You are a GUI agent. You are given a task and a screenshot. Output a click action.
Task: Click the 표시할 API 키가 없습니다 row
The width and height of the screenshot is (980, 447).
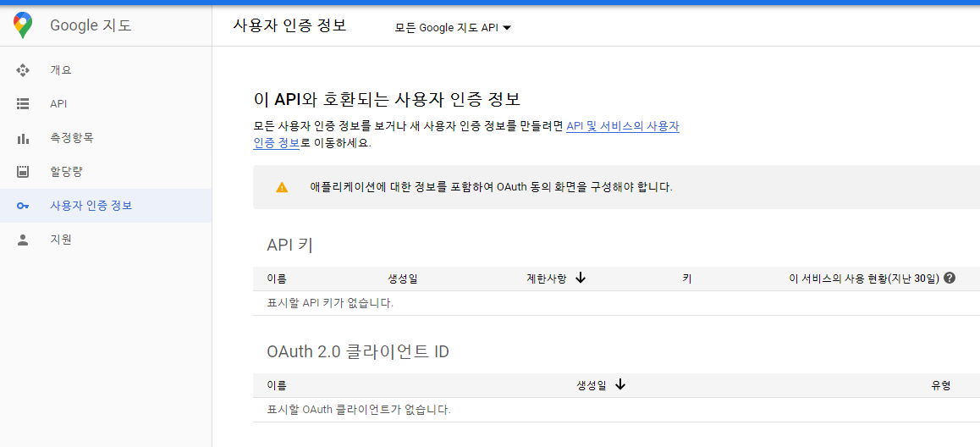[x=616, y=303]
